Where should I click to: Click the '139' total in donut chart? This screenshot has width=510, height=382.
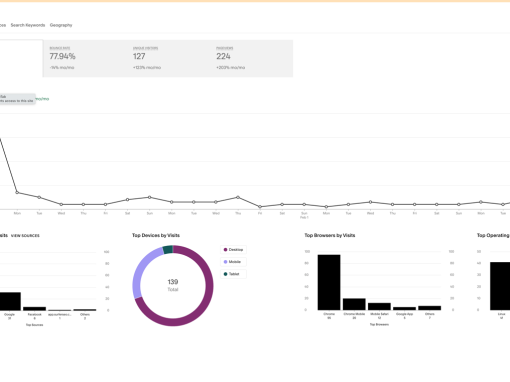[x=173, y=282]
